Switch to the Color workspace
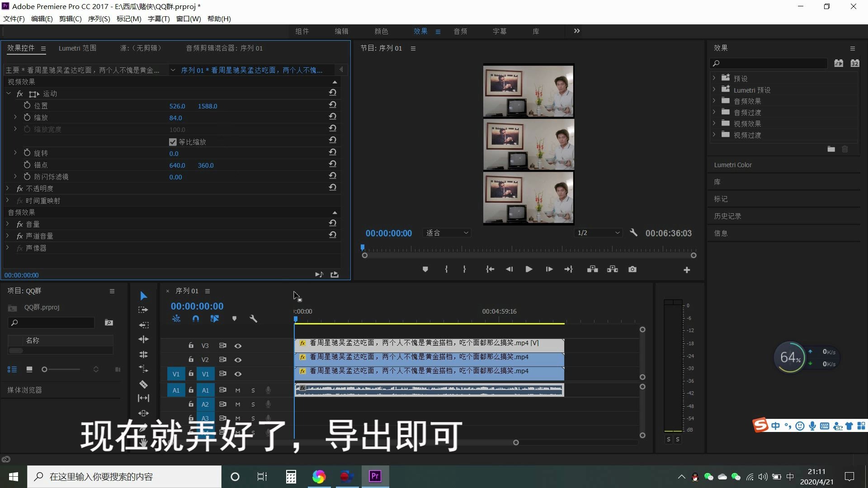This screenshot has width=868, height=488. 381,31
